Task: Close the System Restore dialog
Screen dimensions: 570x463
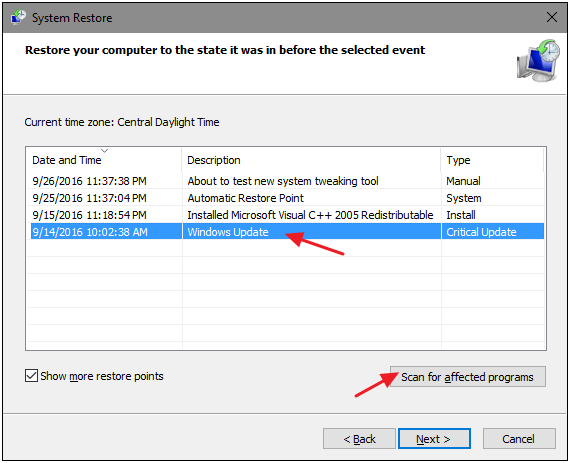Action: pyautogui.click(x=552, y=17)
